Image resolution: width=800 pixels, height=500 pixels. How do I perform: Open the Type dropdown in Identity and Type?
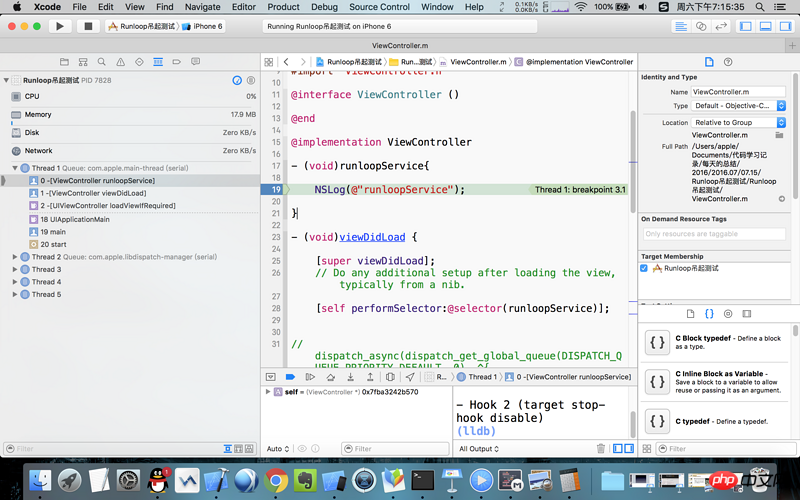(738, 105)
